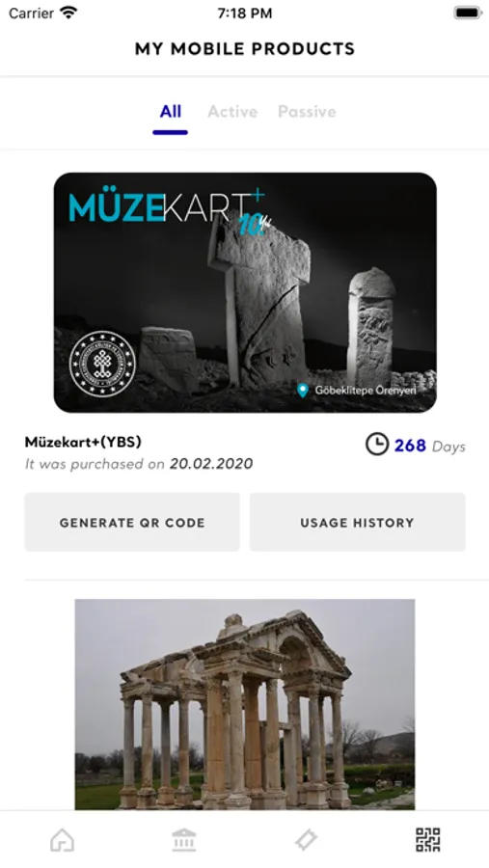The height and width of the screenshot is (868, 489).
Task: Open the ticket icon tab
Action: (x=306, y=840)
